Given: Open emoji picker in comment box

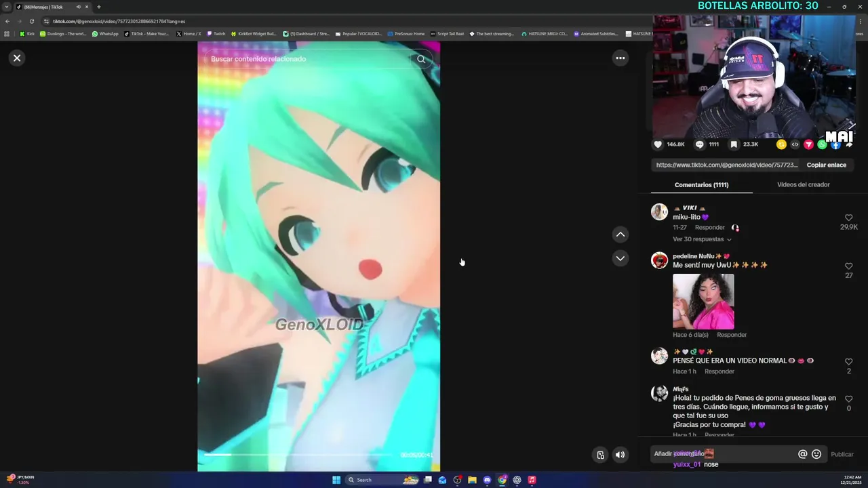Looking at the screenshot, I should pyautogui.click(x=816, y=454).
